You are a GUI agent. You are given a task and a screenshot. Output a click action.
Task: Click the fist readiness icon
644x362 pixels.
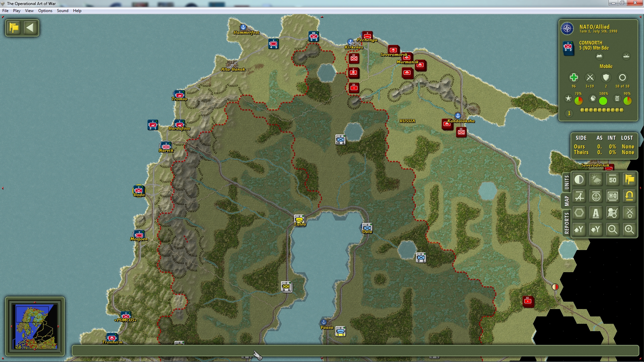(x=593, y=99)
